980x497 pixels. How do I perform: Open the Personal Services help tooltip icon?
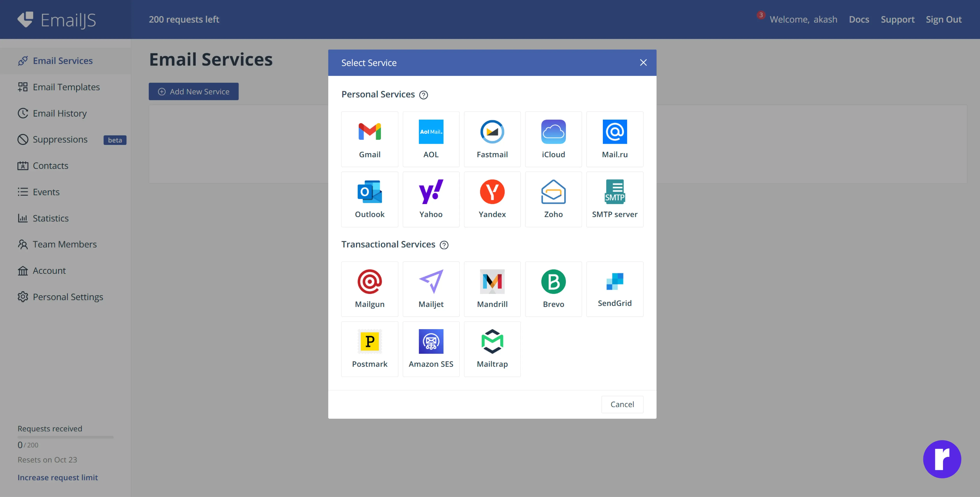[423, 95]
